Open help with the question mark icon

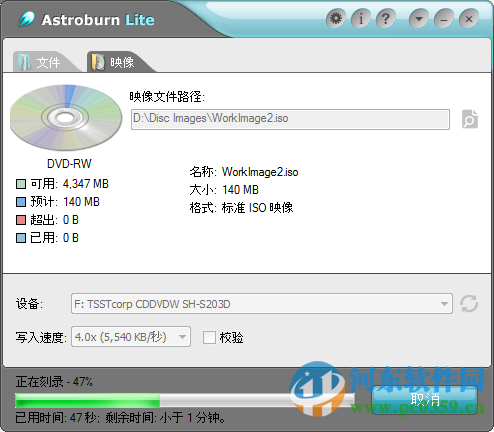pyautogui.click(x=386, y=19)
